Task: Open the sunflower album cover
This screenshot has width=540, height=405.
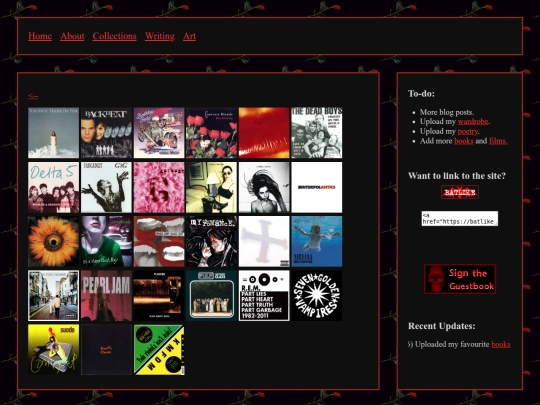Action: [53, 241]
